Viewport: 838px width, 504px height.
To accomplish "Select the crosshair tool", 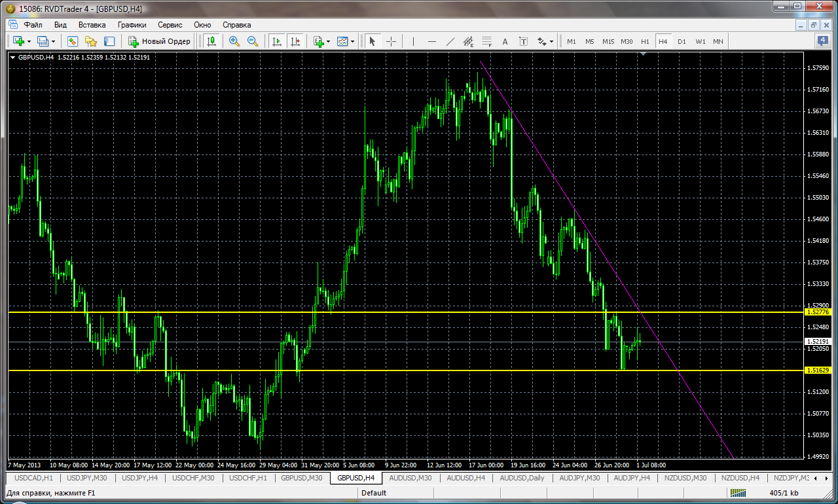I will (391, 41).
